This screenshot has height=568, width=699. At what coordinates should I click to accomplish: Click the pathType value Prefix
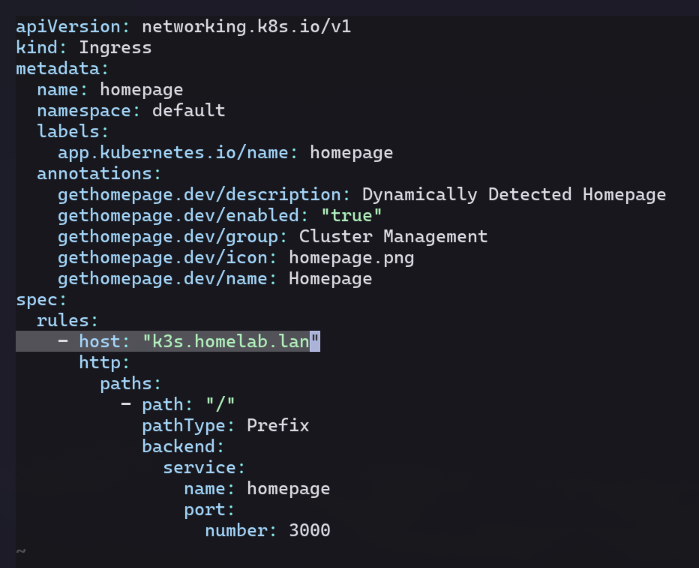278,425
